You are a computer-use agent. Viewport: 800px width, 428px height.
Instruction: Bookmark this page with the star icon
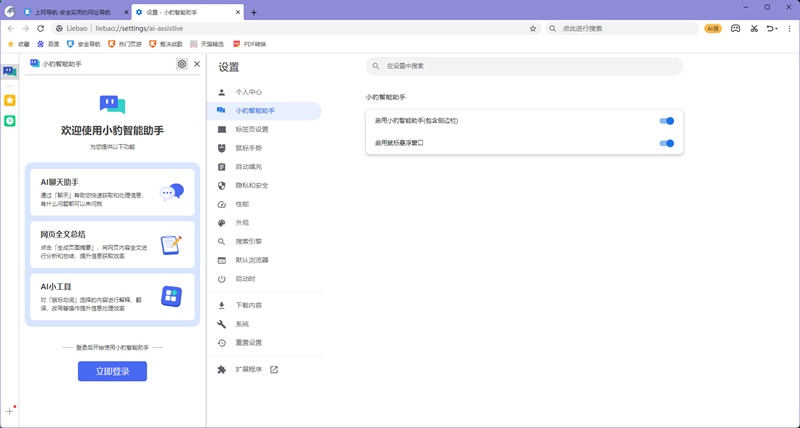tap(533, 29)
